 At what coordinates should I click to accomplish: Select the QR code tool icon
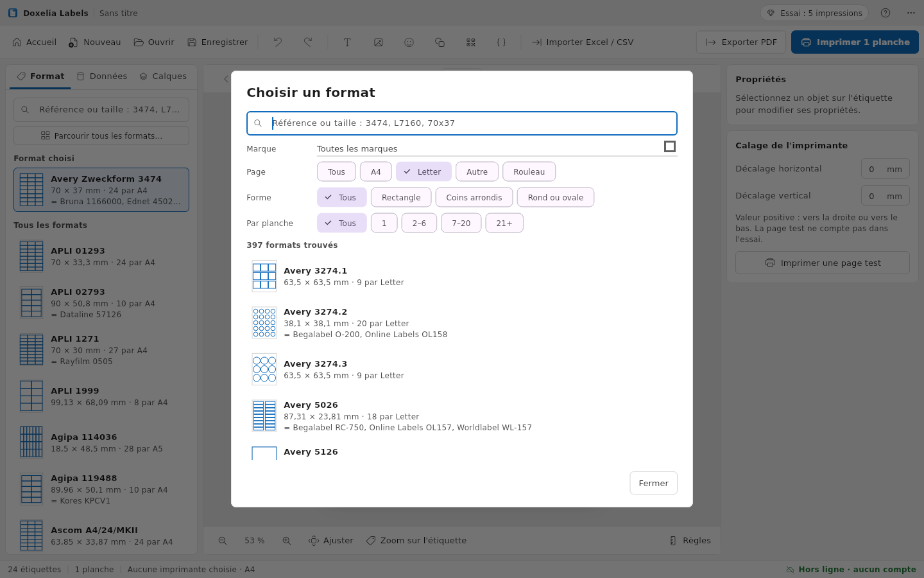[x=471, y=42]
